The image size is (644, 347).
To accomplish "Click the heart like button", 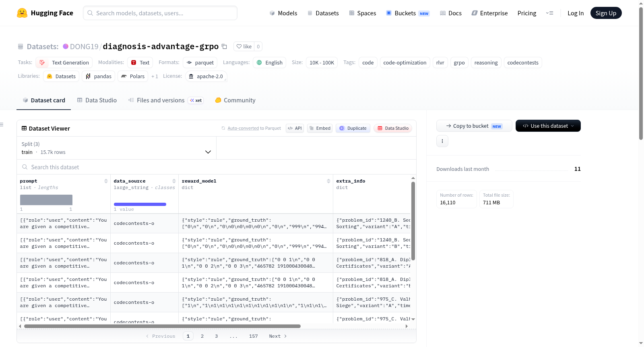I will point(244,46).
